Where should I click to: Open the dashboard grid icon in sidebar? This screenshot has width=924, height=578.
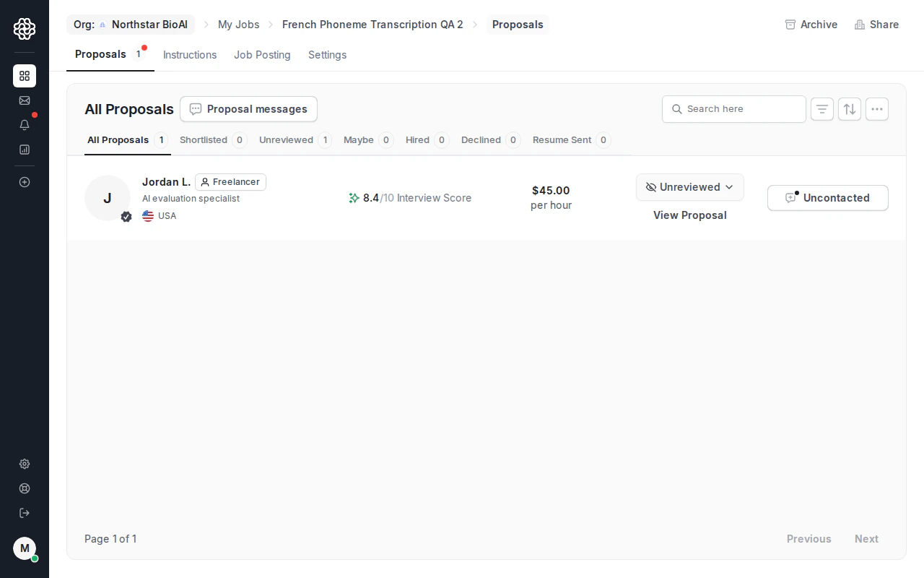25,76
